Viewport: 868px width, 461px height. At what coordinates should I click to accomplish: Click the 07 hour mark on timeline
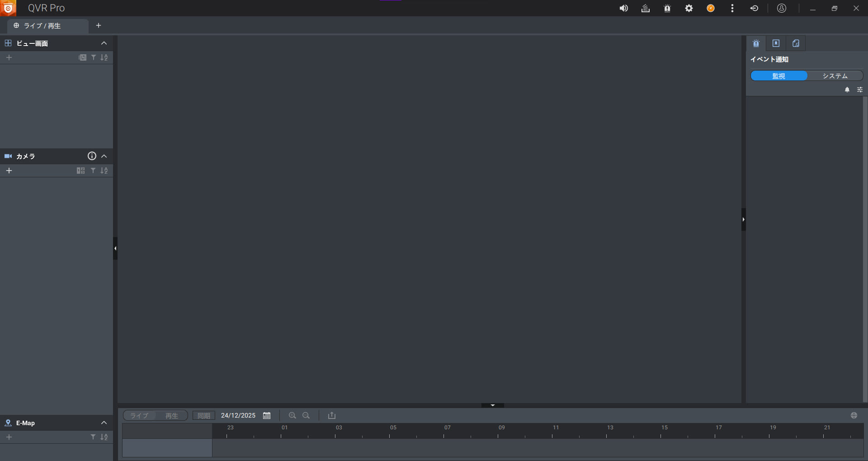pos(447,428)
